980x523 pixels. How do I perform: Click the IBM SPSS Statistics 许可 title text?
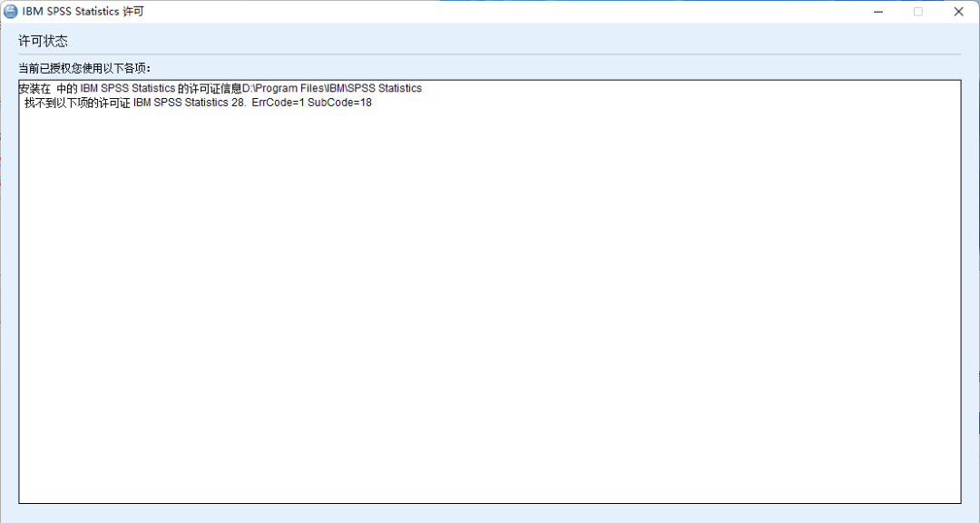(x=83, y=11)
